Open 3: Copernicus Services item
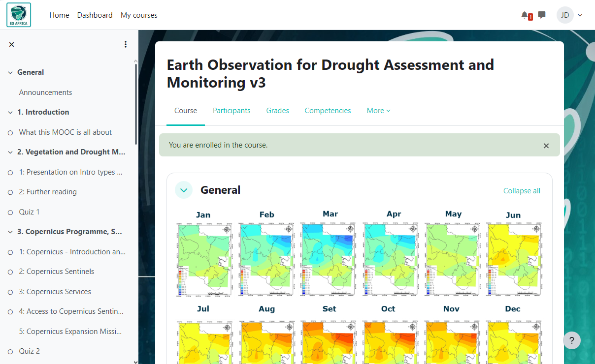 click(55, 292)
